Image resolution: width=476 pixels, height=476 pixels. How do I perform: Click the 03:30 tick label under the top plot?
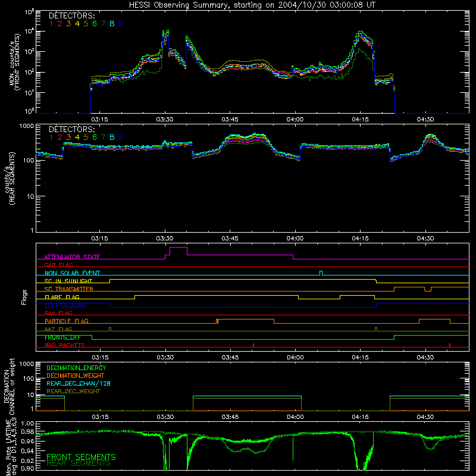tap(165, 120)
